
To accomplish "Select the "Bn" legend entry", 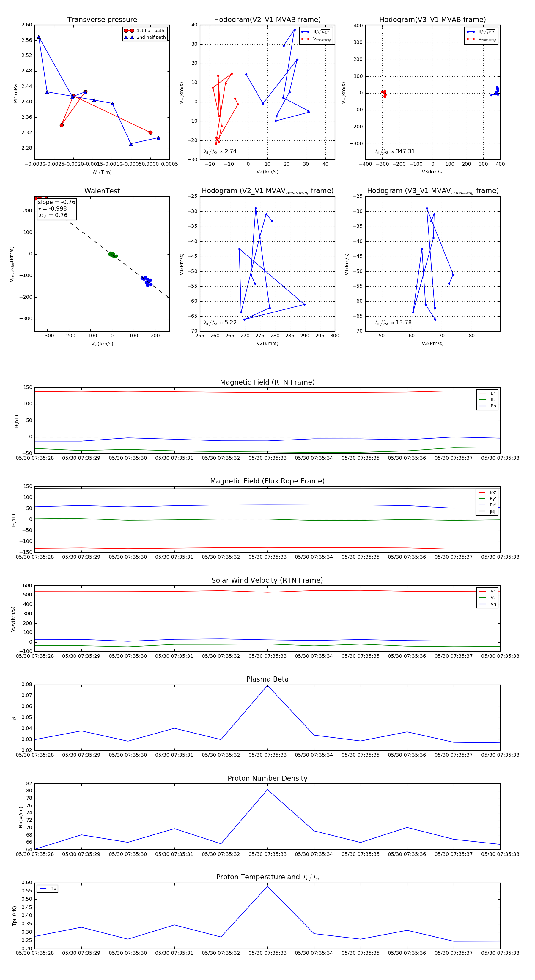I will (x=487, y=406).
